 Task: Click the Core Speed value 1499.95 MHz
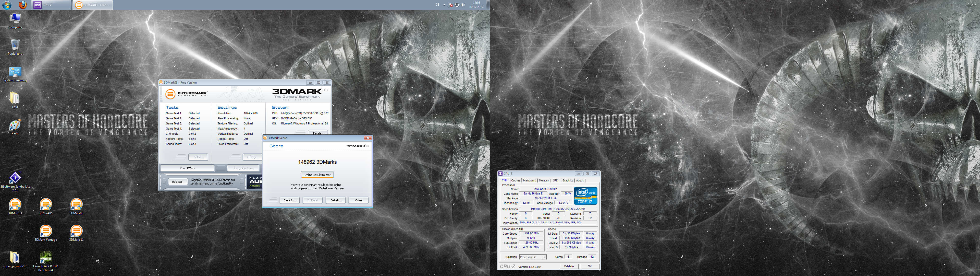click(x=531, y=234)
